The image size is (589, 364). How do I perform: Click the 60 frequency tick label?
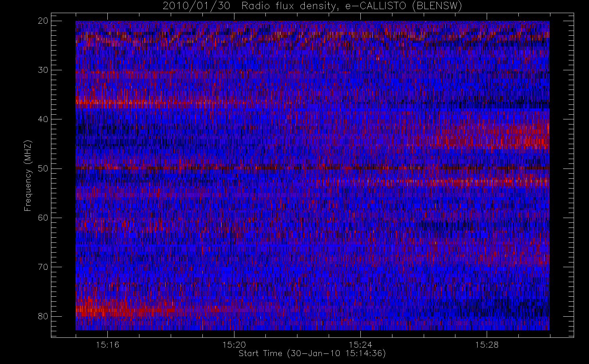tap(43, 218)
